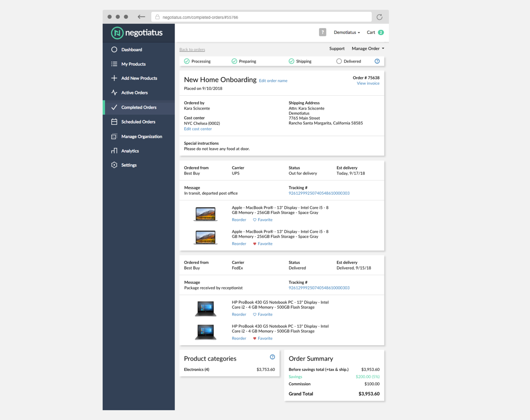Toggle Favorite heart on first MacBook Pro
This screenshot has height=420, width=530.
[254, 220]
